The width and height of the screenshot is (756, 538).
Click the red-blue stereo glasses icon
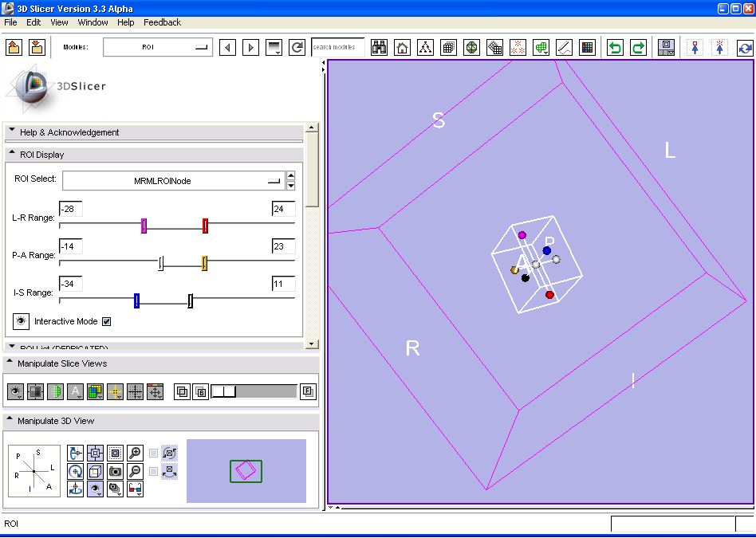(135, 488)
